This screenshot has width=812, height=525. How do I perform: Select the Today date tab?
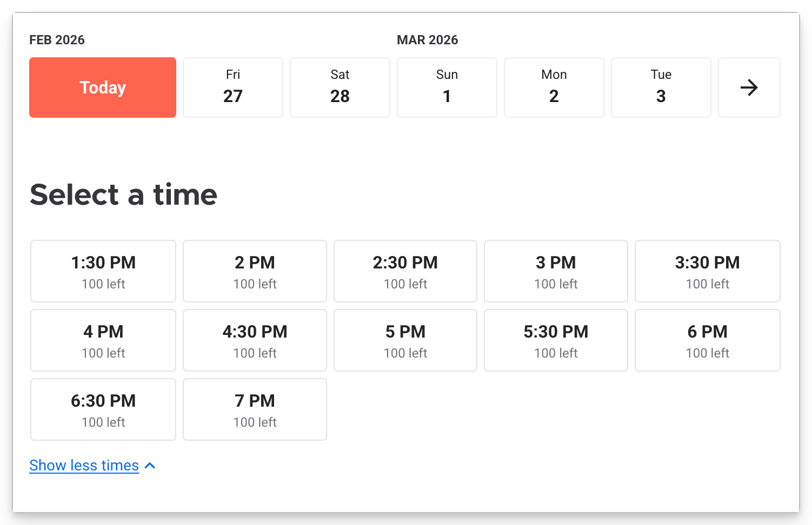(x=103, y=87)
